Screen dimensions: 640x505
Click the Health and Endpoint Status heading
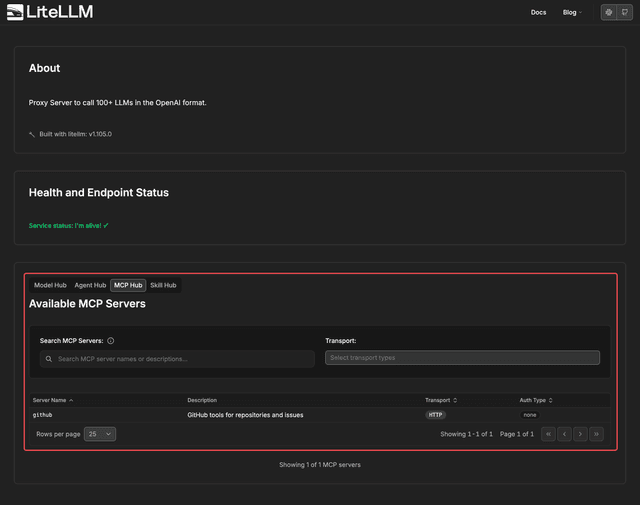[x=99, y=192]
